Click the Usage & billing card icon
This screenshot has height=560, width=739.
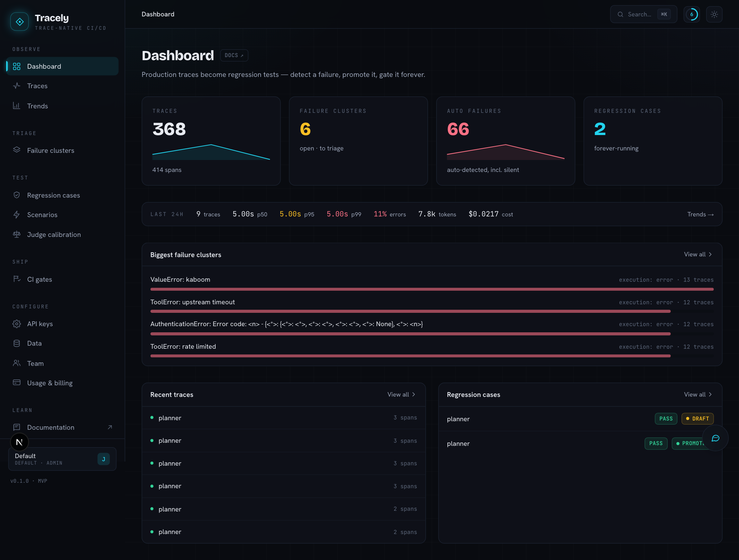pyautogui.click(x=16, y=383)
